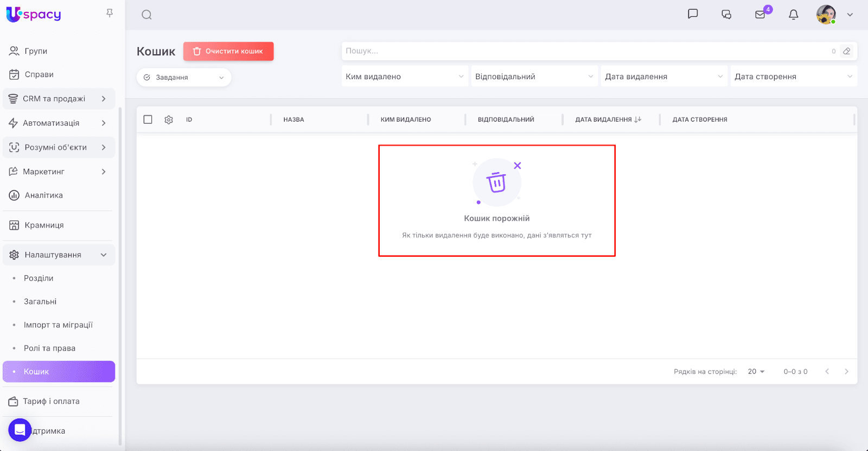The width and height of the screenshot is (868, 451).
Task: Open Справи in the sidebar
Action: tap(59, 74)
